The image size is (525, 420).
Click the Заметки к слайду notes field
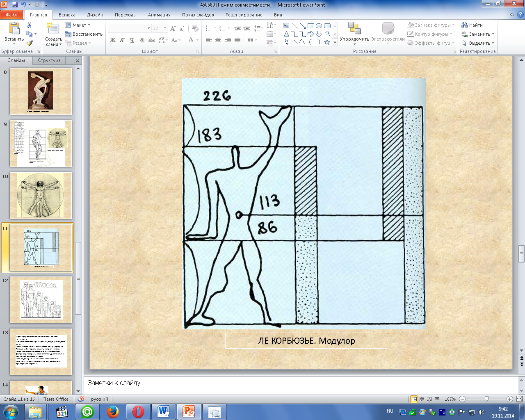[x=301, y=385]
